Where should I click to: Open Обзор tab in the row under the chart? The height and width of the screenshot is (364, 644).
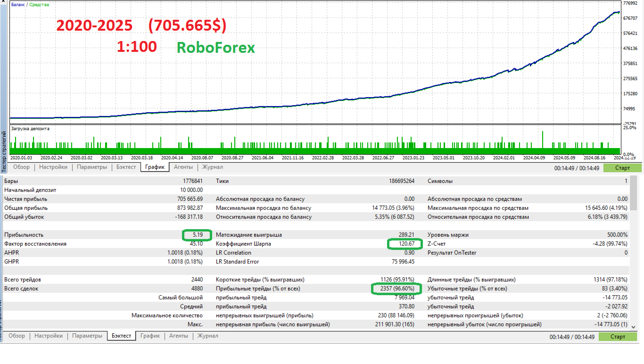click(21, 167)
